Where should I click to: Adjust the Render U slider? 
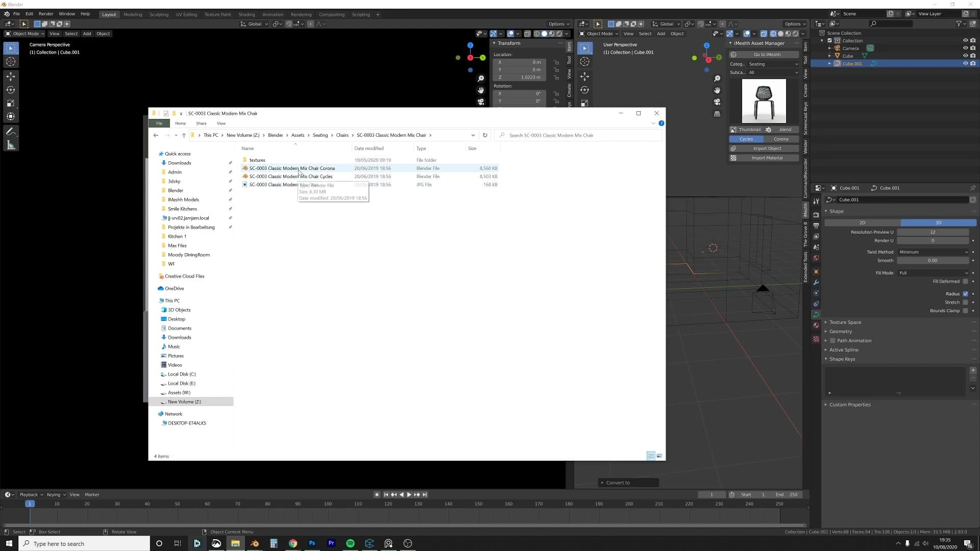933,241
